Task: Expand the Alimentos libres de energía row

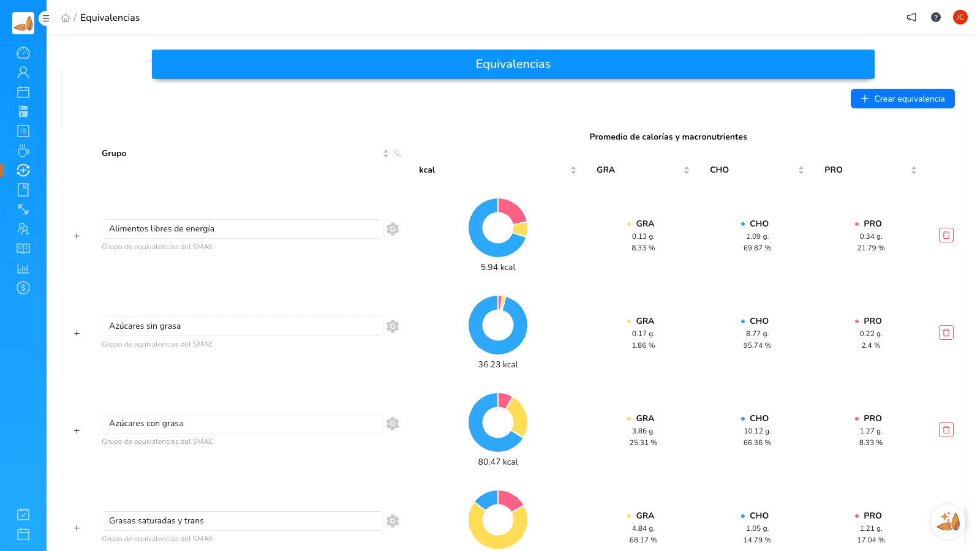Action: [77, 236]
